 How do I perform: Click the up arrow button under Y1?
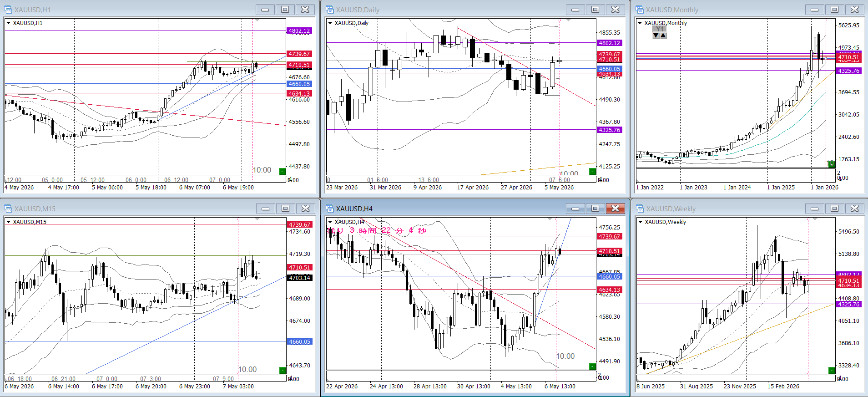point(663,36)
